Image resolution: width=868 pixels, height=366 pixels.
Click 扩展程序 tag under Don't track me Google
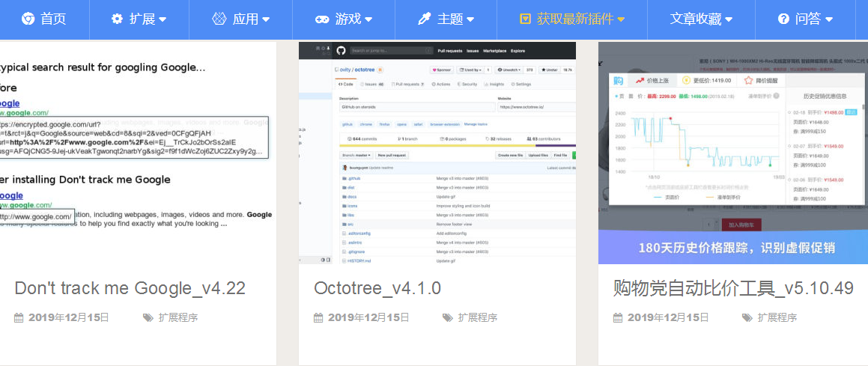(x=178, y=318)
